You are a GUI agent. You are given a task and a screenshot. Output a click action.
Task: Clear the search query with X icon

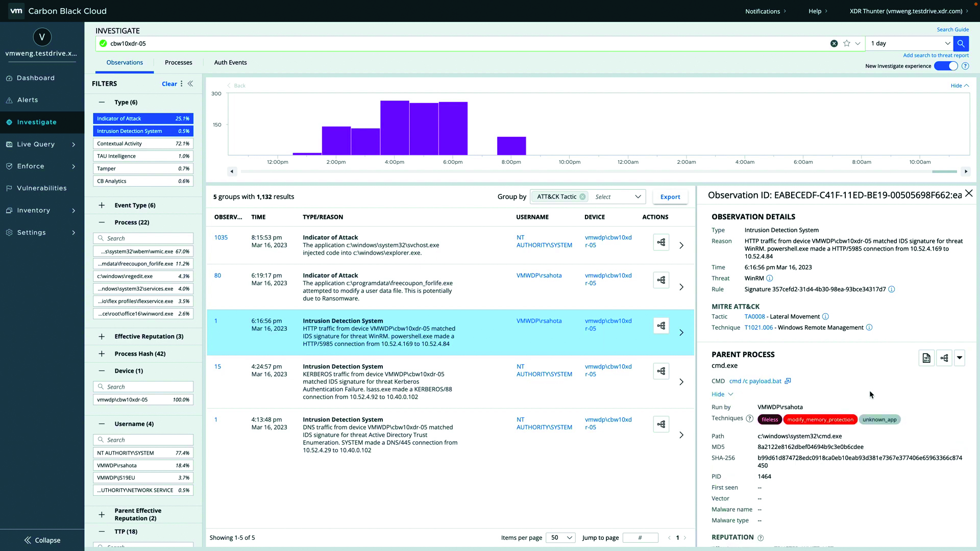click(834, 43)
